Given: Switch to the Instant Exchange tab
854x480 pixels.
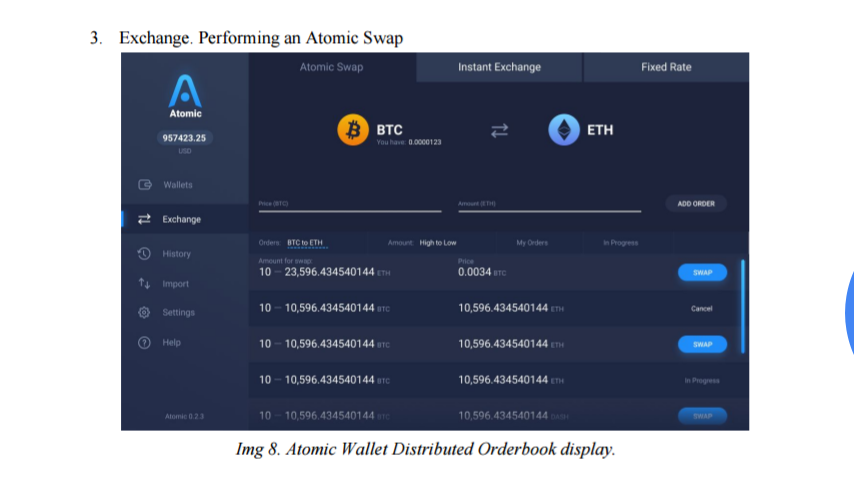Looking at the screenshot, I should tap(499, 67).
